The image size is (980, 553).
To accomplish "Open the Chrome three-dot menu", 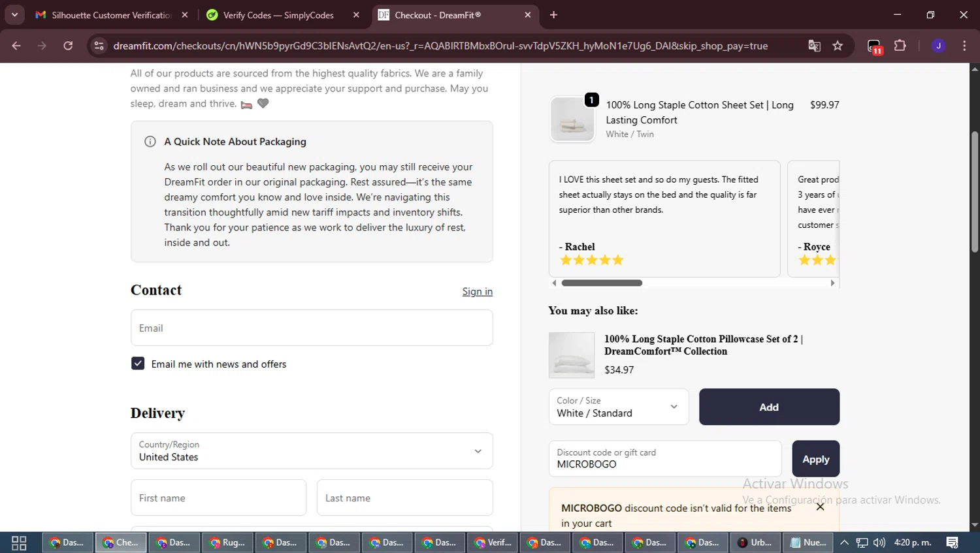I will [964, 46].
